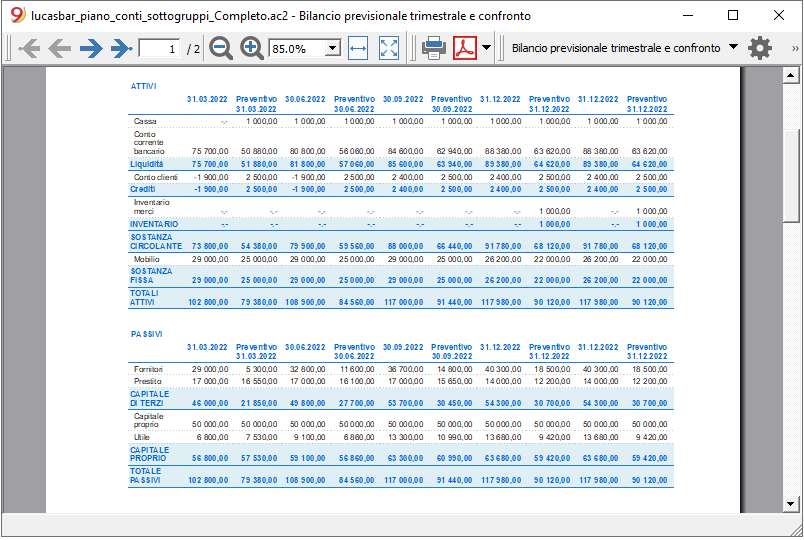
Task: Open report settings gear
Action: [x=759, y=48]
